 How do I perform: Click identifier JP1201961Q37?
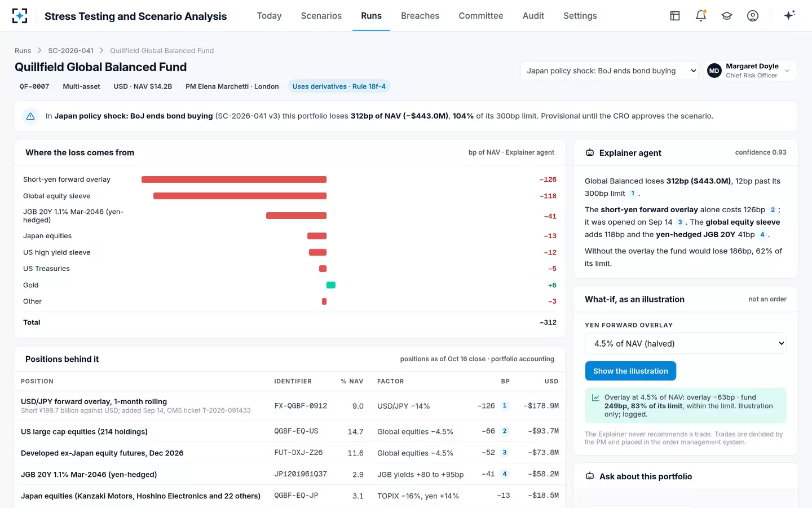301,474
